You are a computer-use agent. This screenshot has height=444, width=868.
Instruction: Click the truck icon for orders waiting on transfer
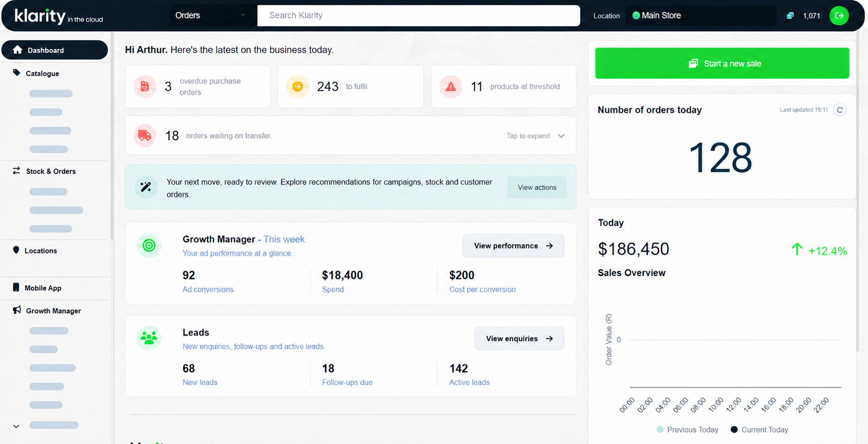145,136
